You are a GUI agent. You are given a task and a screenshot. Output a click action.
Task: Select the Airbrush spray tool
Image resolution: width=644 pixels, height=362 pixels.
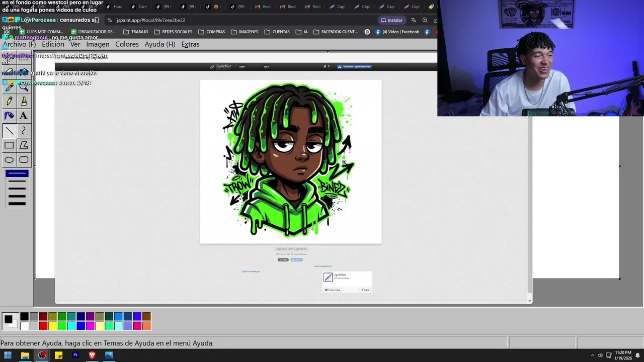(x=9, y=116)
